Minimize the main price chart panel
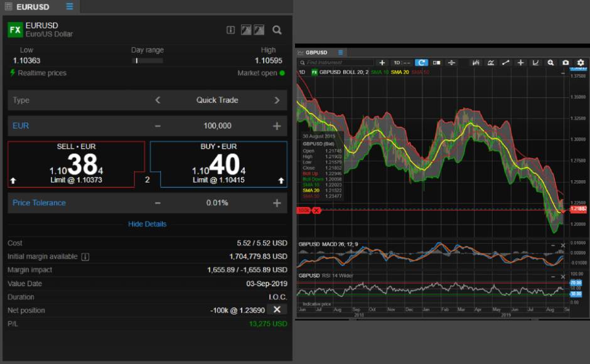 [x=563, y=73]
